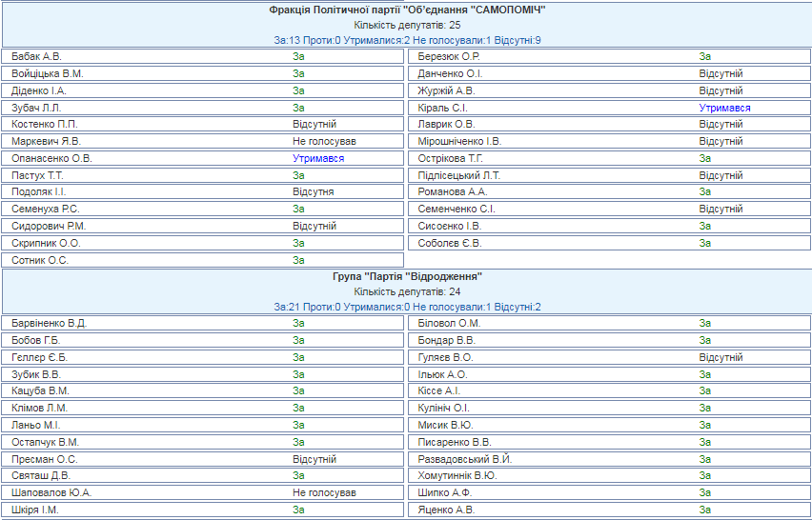Select the Відсутня status for Подоляк І.І.
The height and width of the screenshot is (520, 812).
tap(313, 192)
